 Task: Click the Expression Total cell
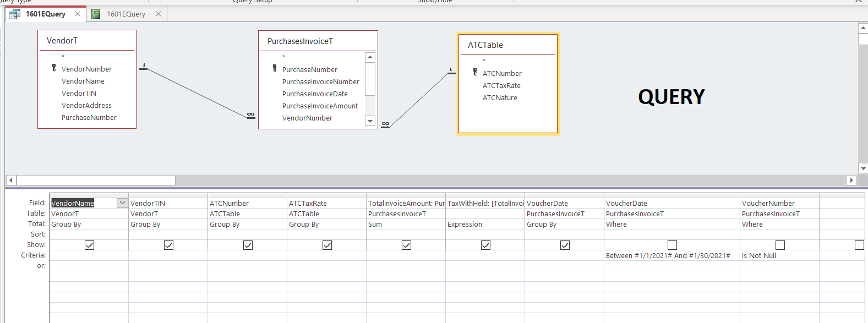coord(485,224)
